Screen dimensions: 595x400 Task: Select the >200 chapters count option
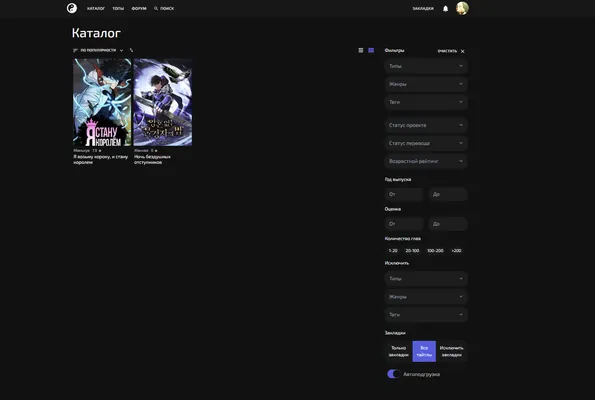pos(456,250)
